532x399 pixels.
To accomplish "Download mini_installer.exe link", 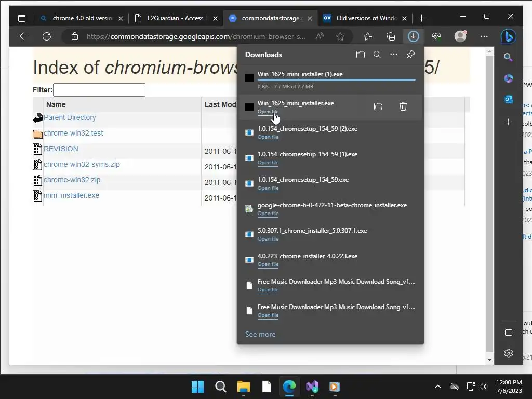I will click(x=71, y=195).
